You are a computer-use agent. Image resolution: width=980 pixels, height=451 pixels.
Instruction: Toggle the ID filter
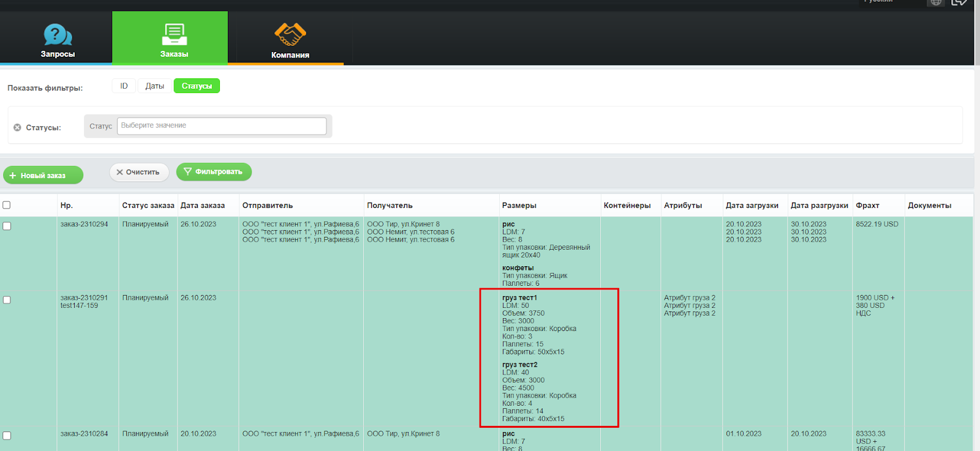(x=124, y=86)
